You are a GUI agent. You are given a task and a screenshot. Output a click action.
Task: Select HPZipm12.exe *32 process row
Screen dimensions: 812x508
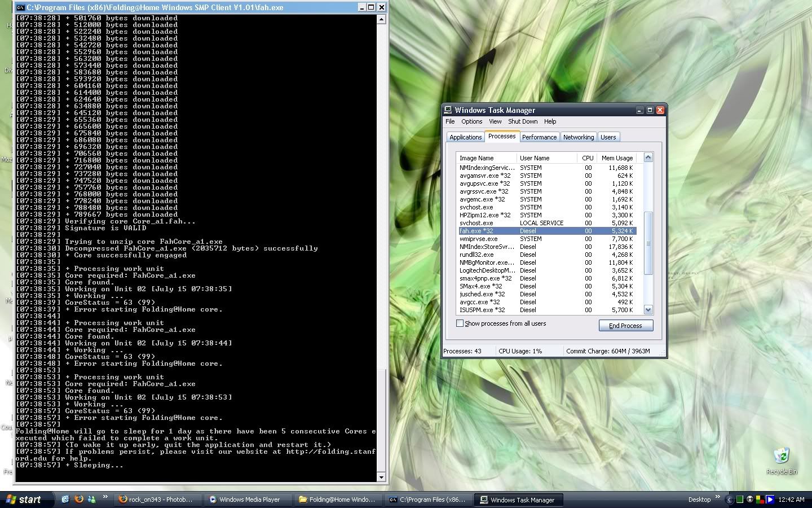tap(547, 215)
